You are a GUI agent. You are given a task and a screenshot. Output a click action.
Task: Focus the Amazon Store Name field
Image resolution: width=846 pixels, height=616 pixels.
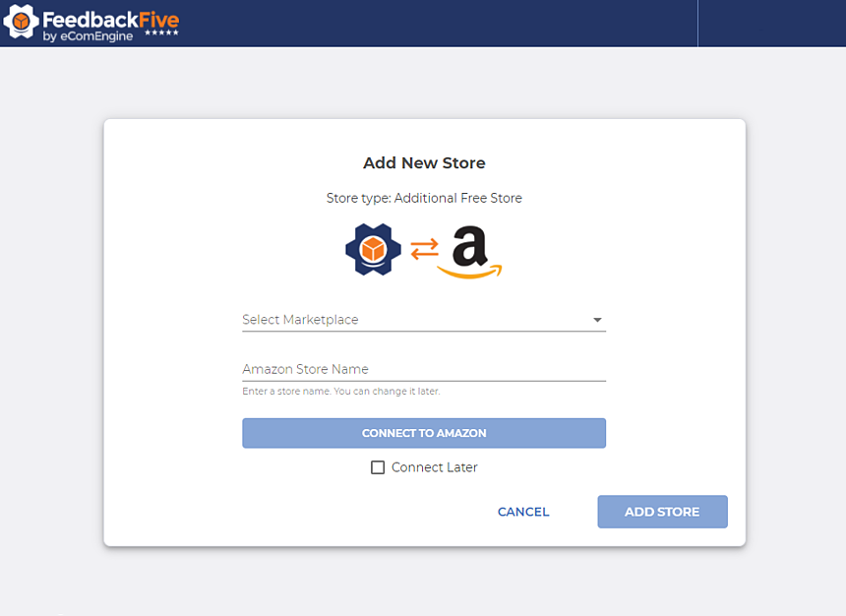click(423, 369)
